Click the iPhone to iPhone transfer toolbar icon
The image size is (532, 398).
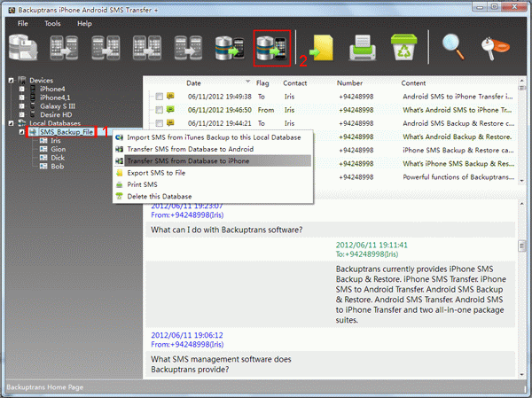click(147, 48)
